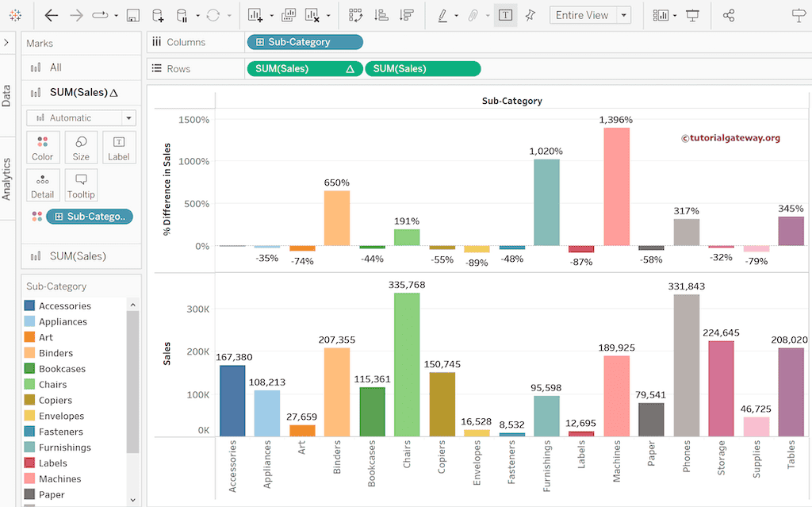Pin the axis with Fix Axes icon
The width and height of the screenshot is (812, 507).
(x=530, y=15)
